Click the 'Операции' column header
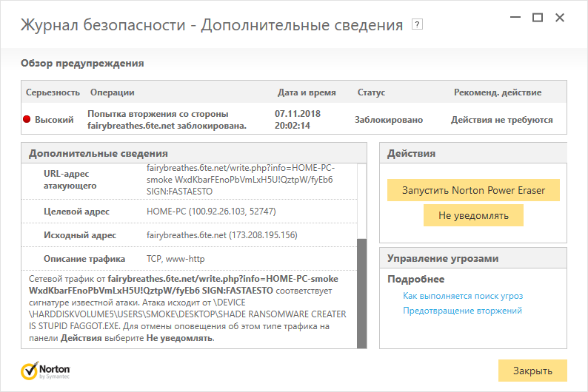The width and height of the screenshot is (588, 392). [x=112, y=92]
